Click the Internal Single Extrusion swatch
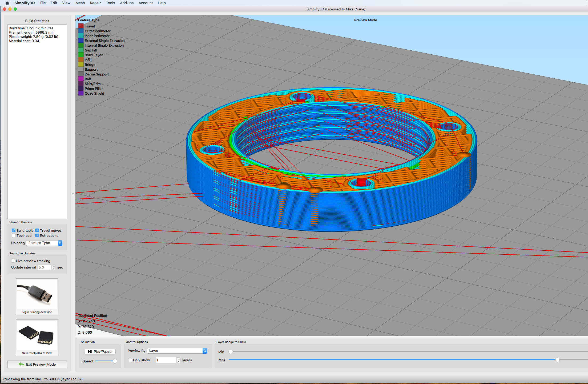Image resolution: width=588 pixels, height=384 pixels. point(81,45)
